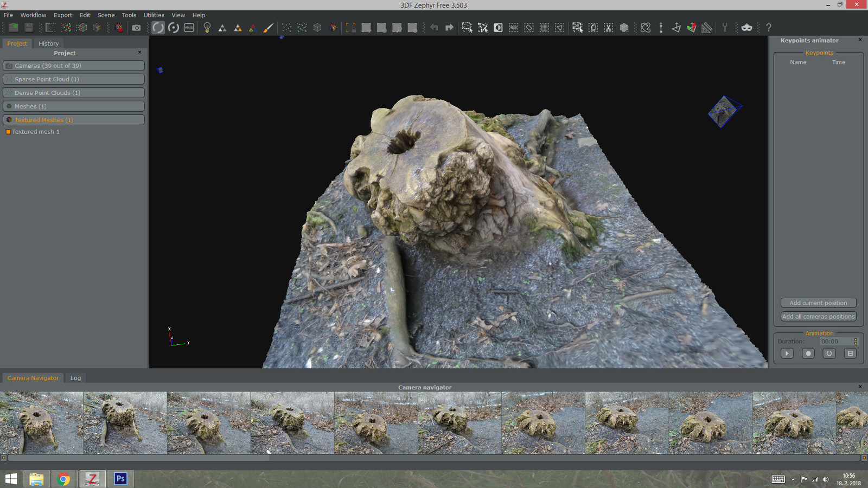Select the orbit navigation tool

158,27
